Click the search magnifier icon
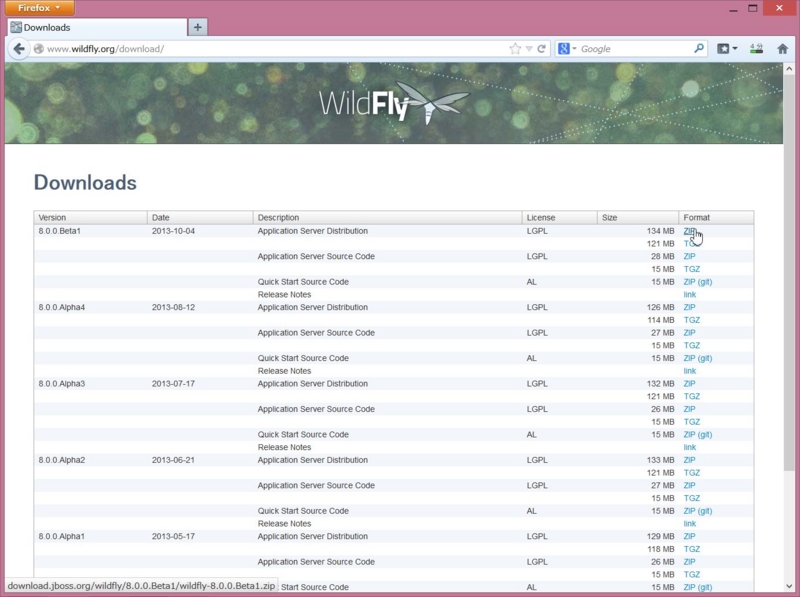 coord(698,48)
